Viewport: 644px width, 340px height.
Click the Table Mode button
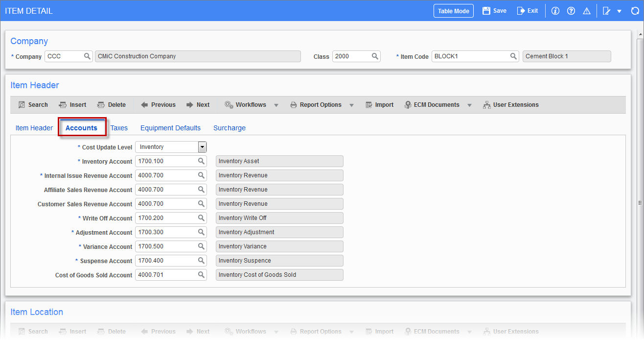(453, 11)
